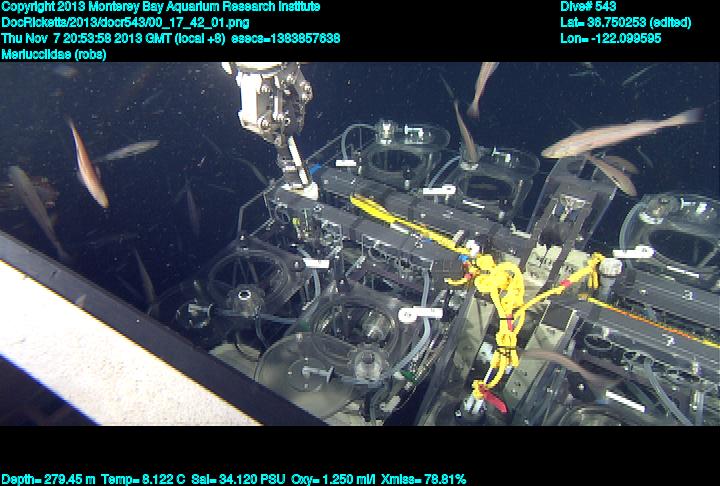This screenshot has width=720, height=486.
Task: Click the Oxy= 1.250 ml/l readout
Action: click(333, 479)
